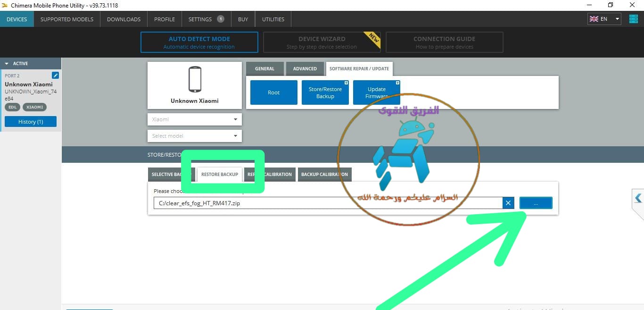Restore down the window

(611, 5)
